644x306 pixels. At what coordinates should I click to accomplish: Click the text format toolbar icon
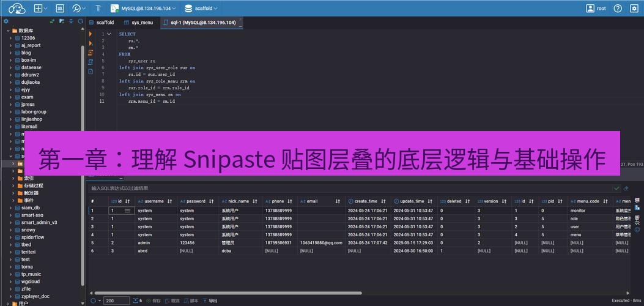click(98, 8)
